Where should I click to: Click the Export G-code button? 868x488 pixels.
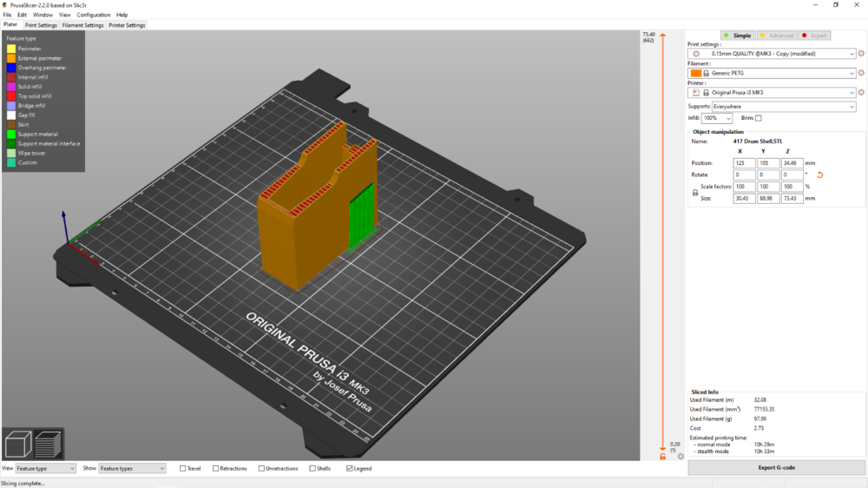tap(776, 467)
